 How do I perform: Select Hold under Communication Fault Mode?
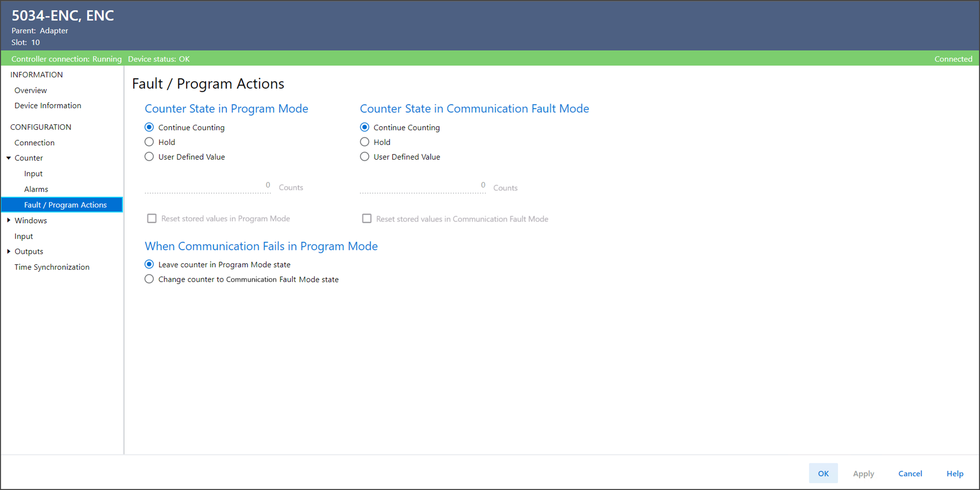pos(365,142)
